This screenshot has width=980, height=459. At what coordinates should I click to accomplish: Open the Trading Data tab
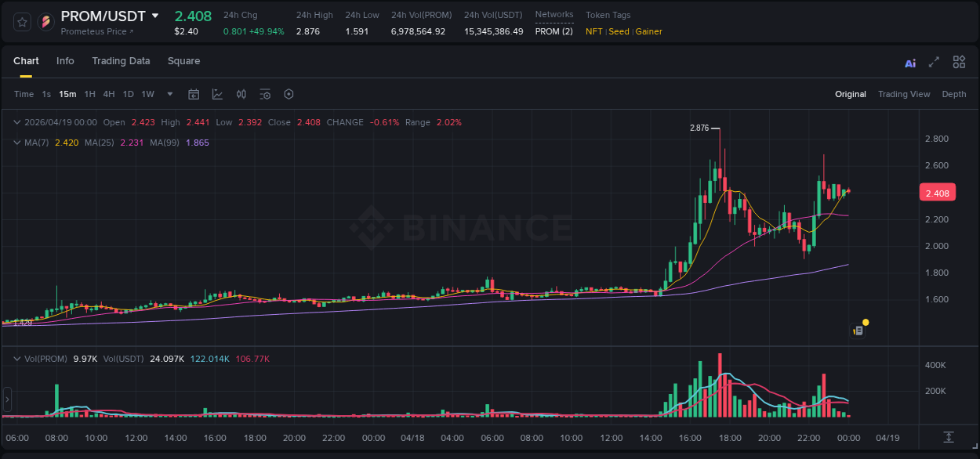[x=121, y=61]
